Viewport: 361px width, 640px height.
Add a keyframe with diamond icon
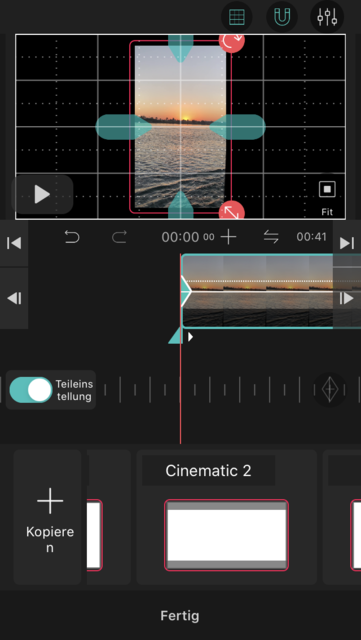pyautogui.click(x=330, y=390)
